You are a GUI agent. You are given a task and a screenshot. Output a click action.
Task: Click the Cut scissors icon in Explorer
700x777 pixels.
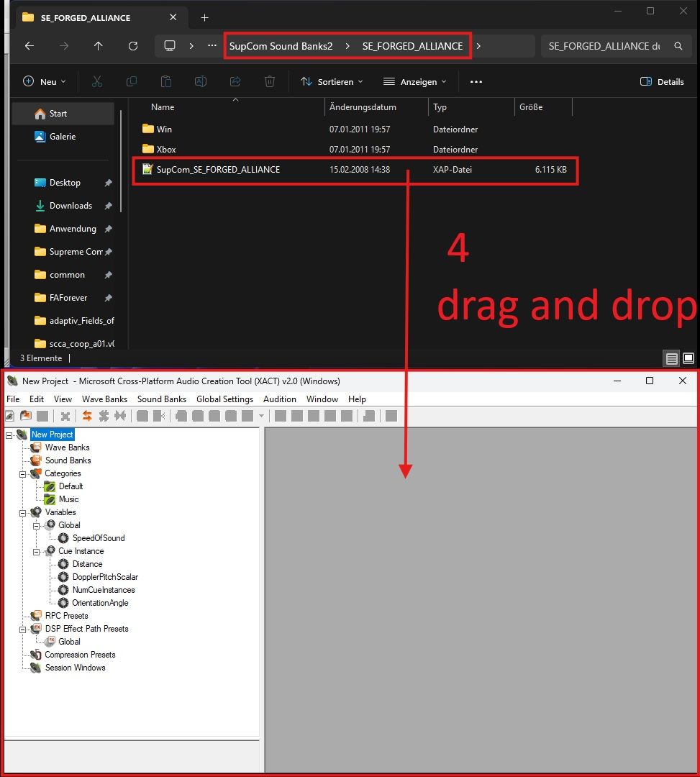[x=97, y=82]
